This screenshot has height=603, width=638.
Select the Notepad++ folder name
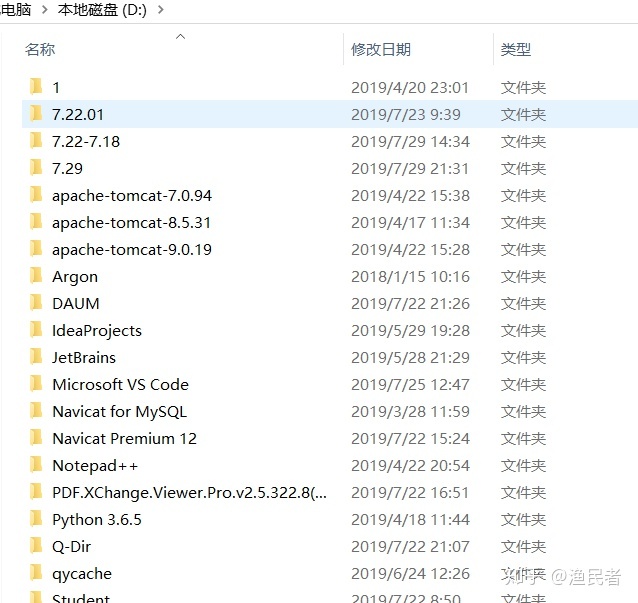click(95, 466)
